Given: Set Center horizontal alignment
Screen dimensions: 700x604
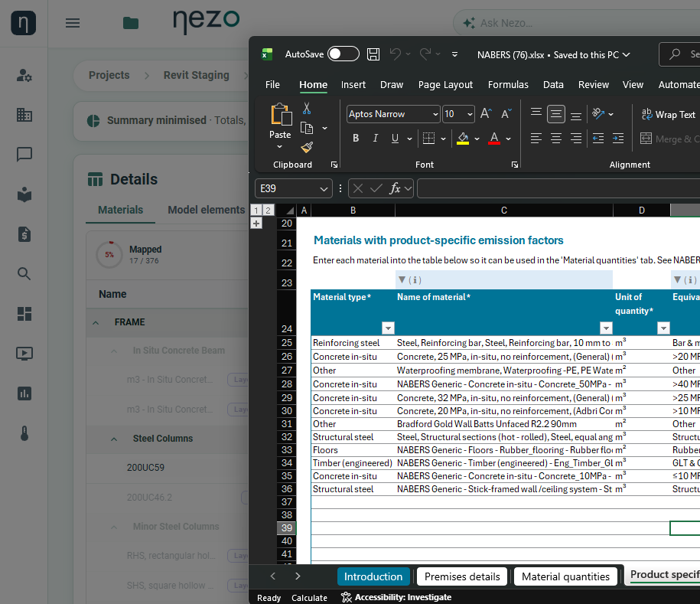Looking at the screenshot, I should [556, 139].
